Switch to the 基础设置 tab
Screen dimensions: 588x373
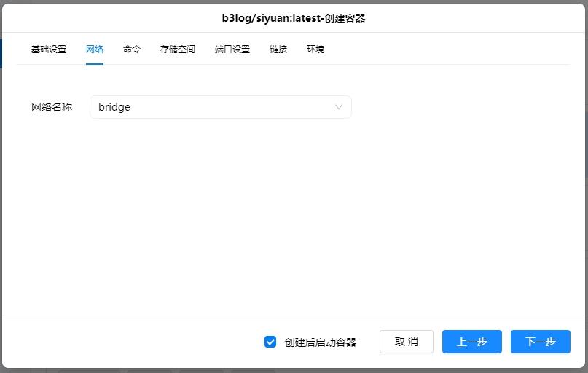(x=49, y=50)
